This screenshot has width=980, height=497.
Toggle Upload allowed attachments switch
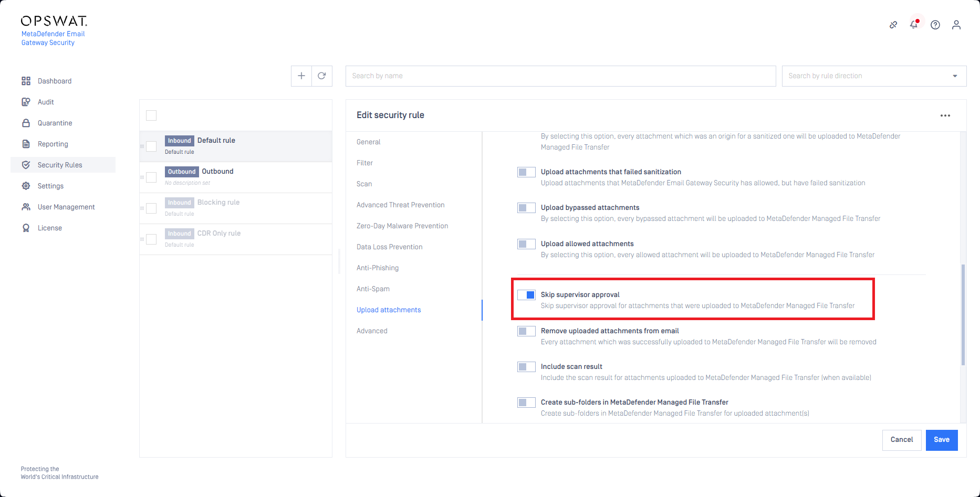[526, 244]
